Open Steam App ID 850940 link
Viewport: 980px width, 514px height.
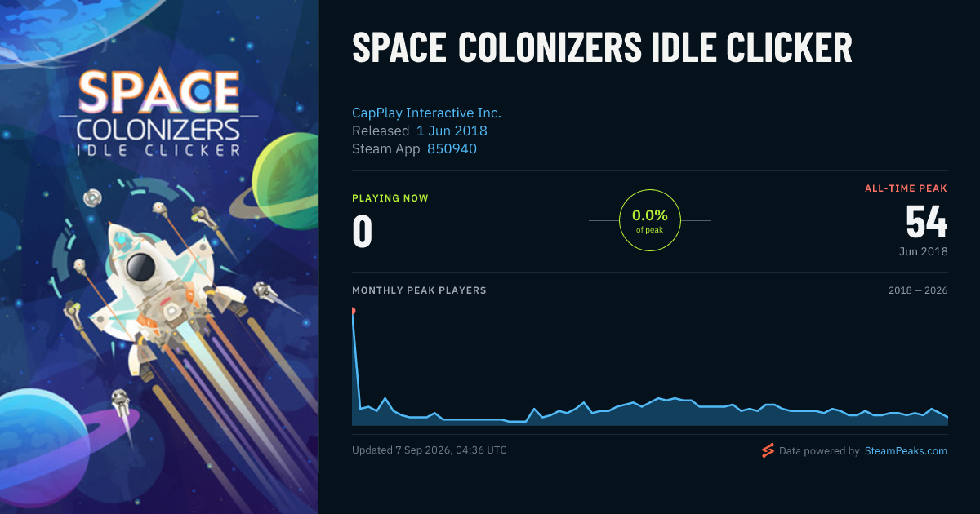pos(452,148)
